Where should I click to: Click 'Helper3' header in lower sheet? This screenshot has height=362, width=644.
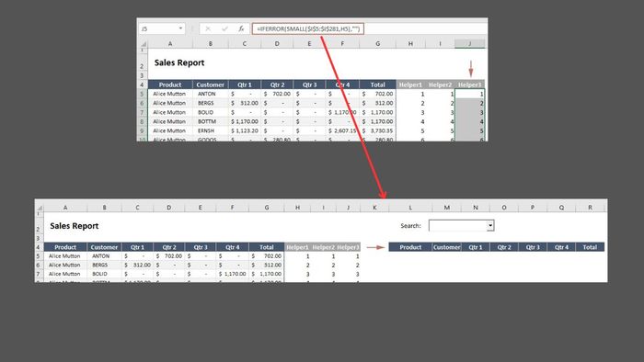click(349, 247)
